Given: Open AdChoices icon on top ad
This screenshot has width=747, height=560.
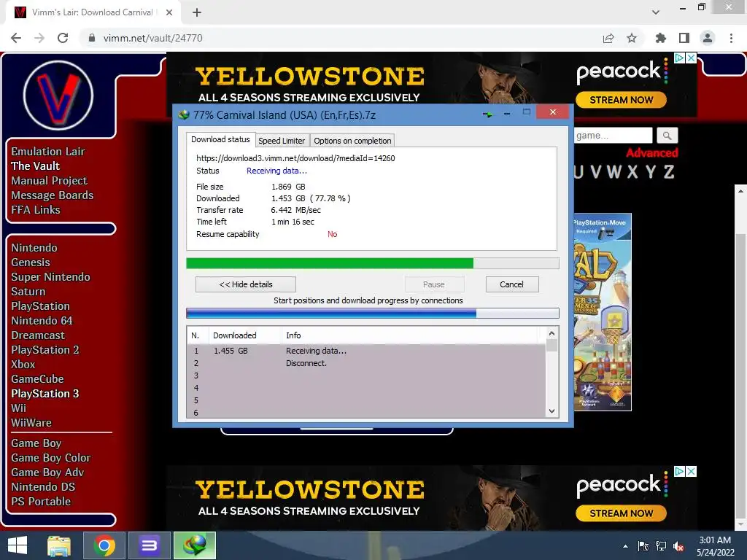Looking at the screenshot, I should coord(680,58).
